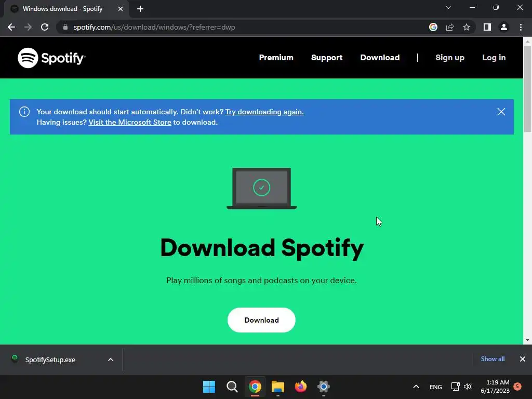Click the Google account icon in address bar
The height and width of the screenshot is (399, 532).
point(433,27)
